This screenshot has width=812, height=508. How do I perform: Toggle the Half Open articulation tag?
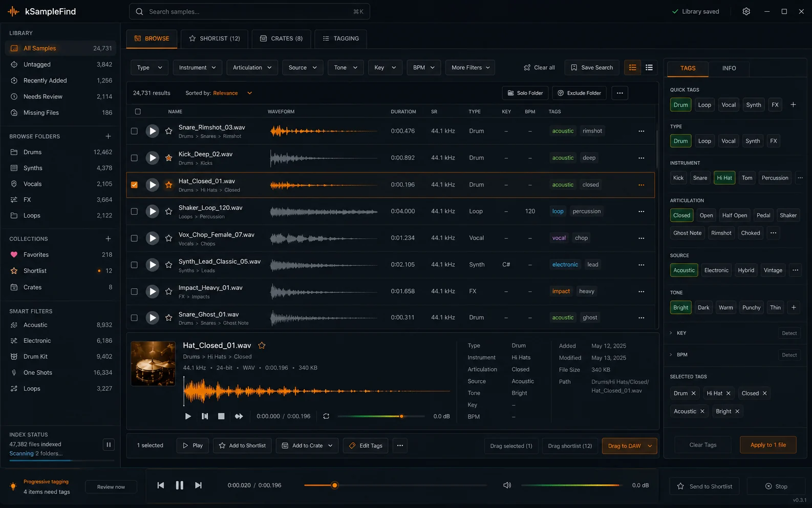734,215
